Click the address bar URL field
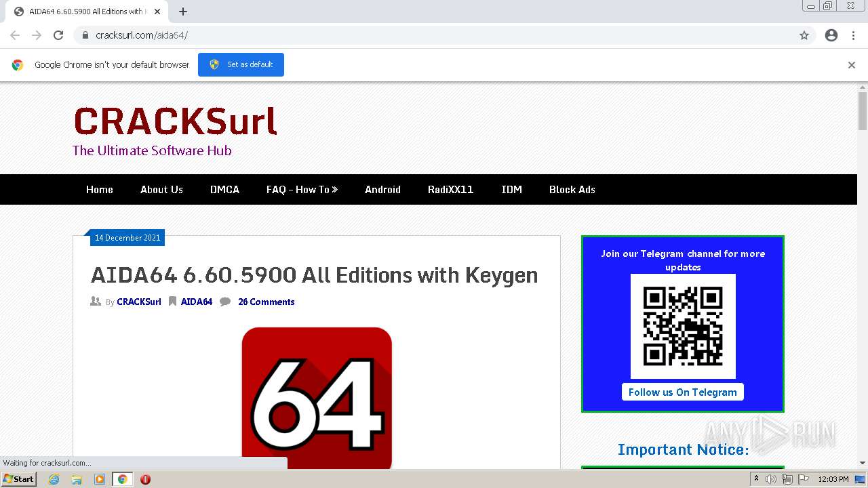The width and height of the screenshot is (868, 488). [x=444, y=35]
